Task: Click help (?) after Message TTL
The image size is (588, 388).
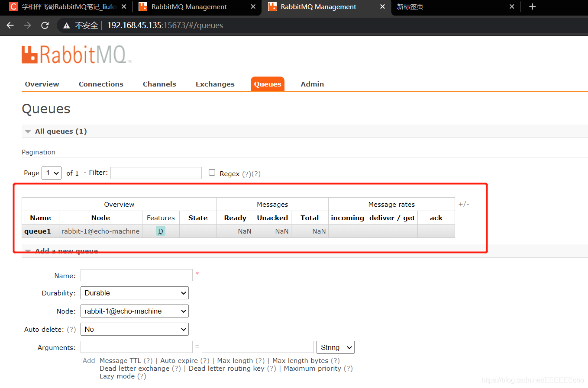Action: [x=148, y=360]
